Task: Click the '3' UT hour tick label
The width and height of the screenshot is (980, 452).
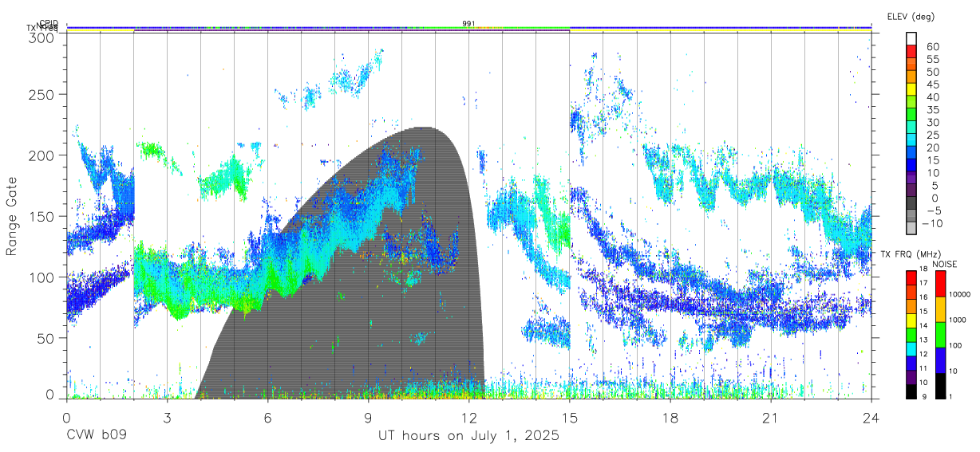Action: [x=167, y=419]
